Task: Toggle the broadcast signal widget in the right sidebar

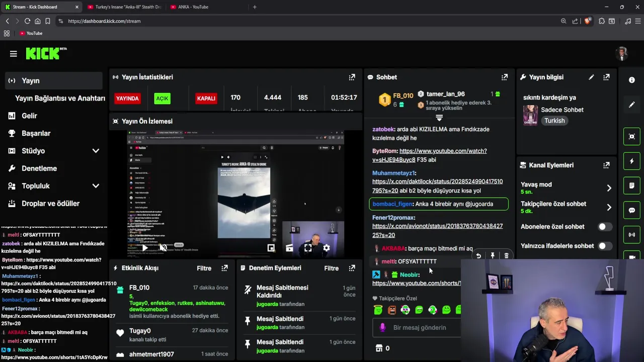Action: (632, 235)
